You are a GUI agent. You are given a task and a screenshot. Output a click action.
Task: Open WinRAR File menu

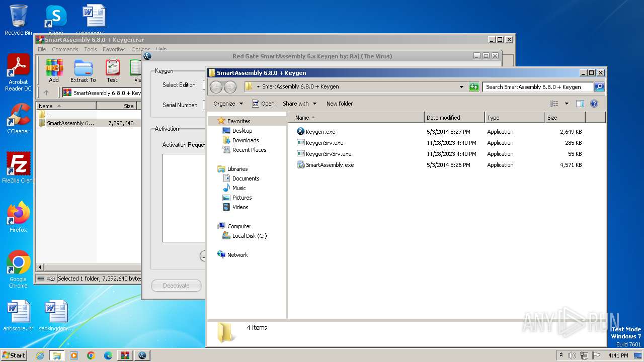[x=42, y=49]
